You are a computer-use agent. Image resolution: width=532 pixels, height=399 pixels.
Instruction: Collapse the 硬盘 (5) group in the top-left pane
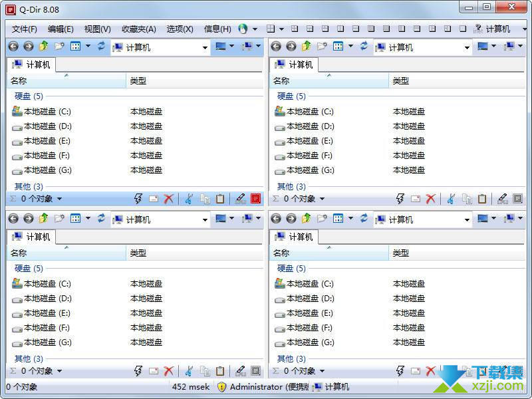pos(29,96)
